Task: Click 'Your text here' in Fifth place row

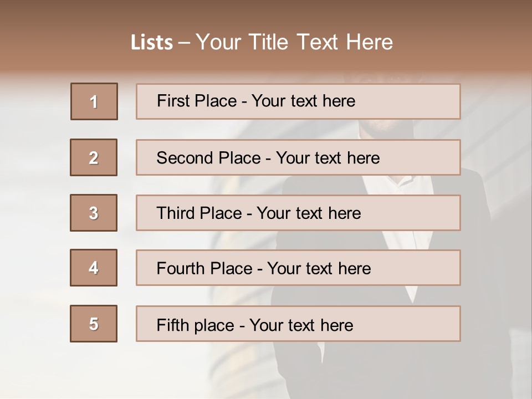Action: [301, 325]
